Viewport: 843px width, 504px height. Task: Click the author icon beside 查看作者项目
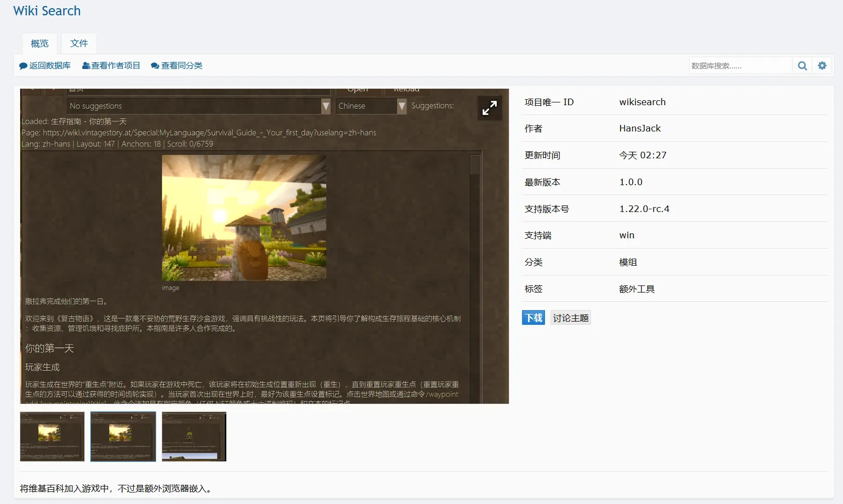pos(86,65)
